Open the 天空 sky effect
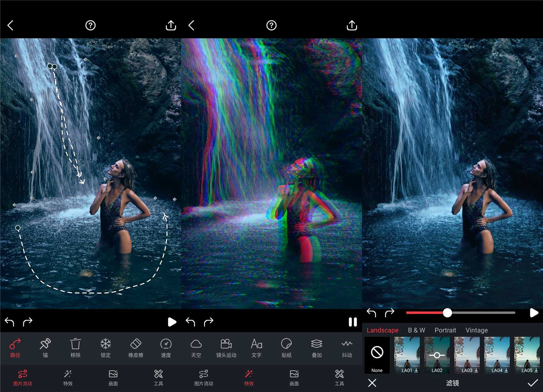This screenshot has height=392, width=543. (x=196, y=348)
